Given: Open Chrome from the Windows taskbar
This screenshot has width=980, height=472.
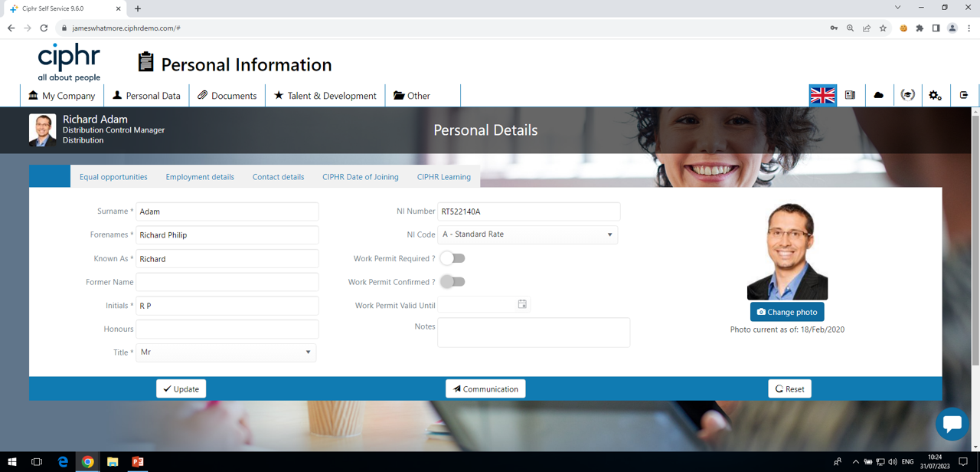Looking at the screenshot, I should [87, 461].
